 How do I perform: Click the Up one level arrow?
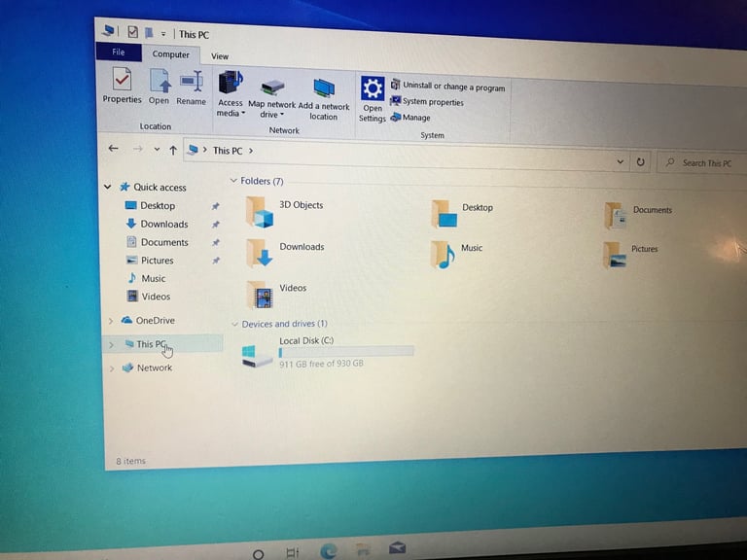point(173,151)
